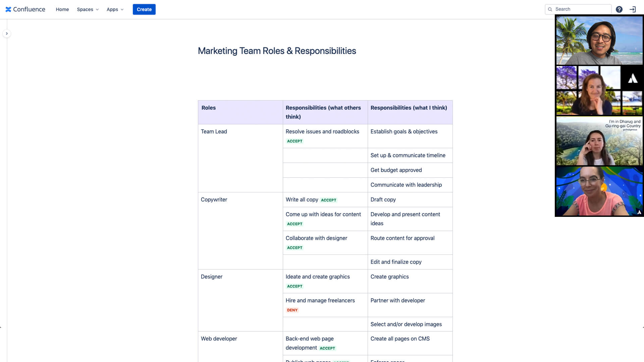Accept the Copywriter write all copy entry
Viewport: 644px width, 362px height.
point(328,200)
